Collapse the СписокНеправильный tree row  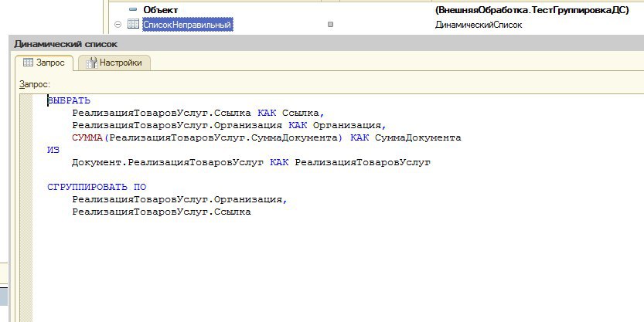click(118, 25)
